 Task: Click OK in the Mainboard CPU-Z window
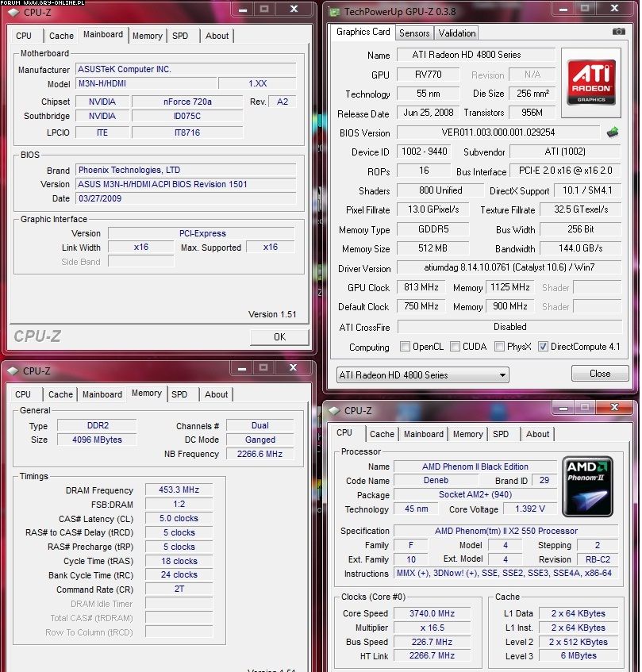click(279, 337)
